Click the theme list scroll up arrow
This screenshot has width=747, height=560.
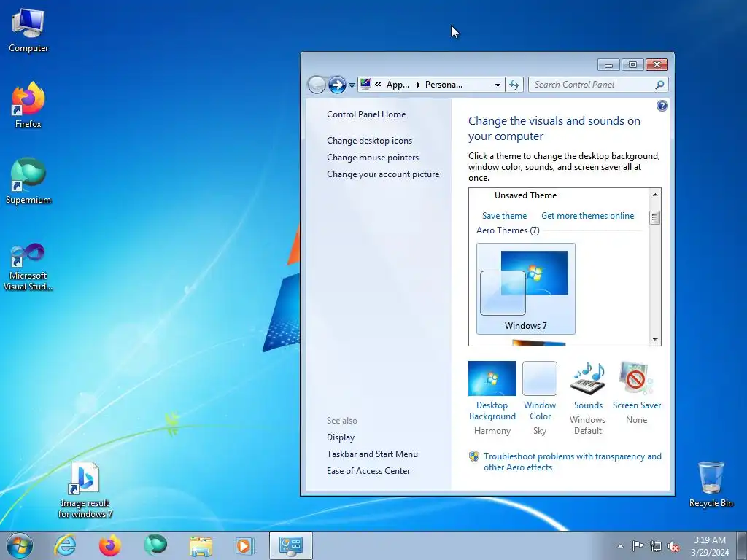[x=655, y=194]
